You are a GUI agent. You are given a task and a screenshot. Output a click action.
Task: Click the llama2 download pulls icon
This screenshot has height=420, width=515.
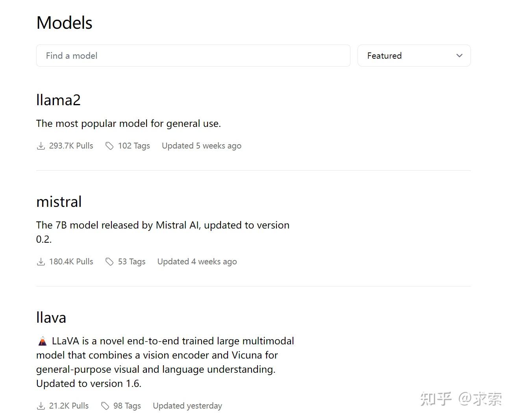[x=41, y=146]
